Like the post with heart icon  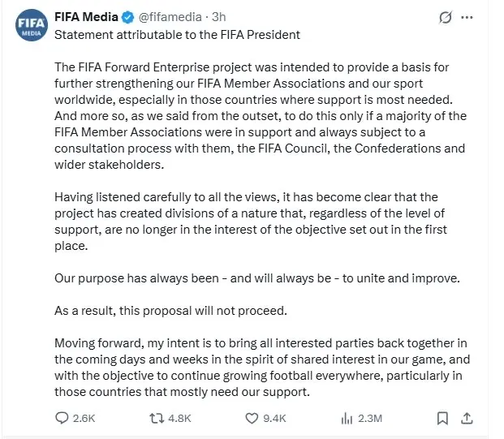[252, 418]
